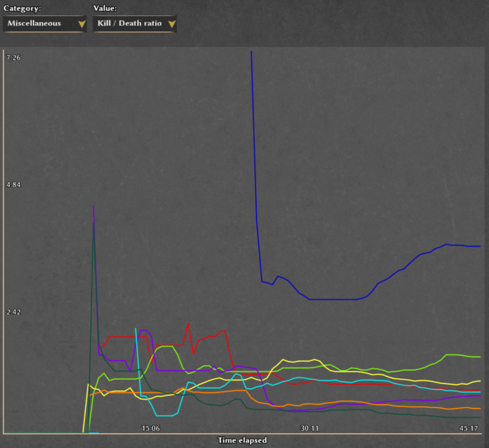Expand the Kill / Death ratio dropdown

[x=134, y=24]
